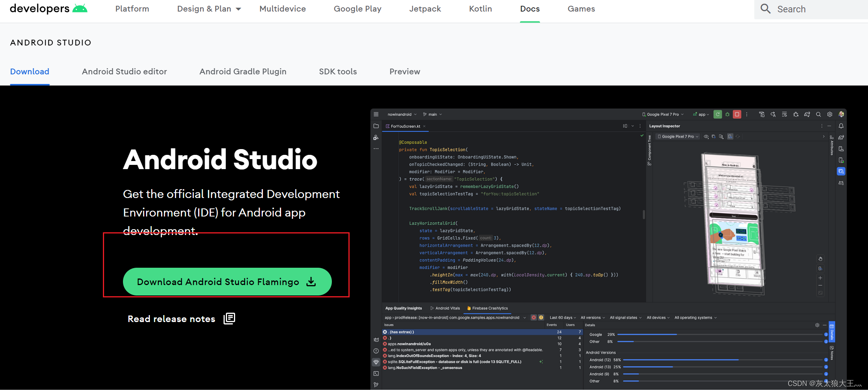Open the Android Studio main hamburger menu

coord(376,114)
